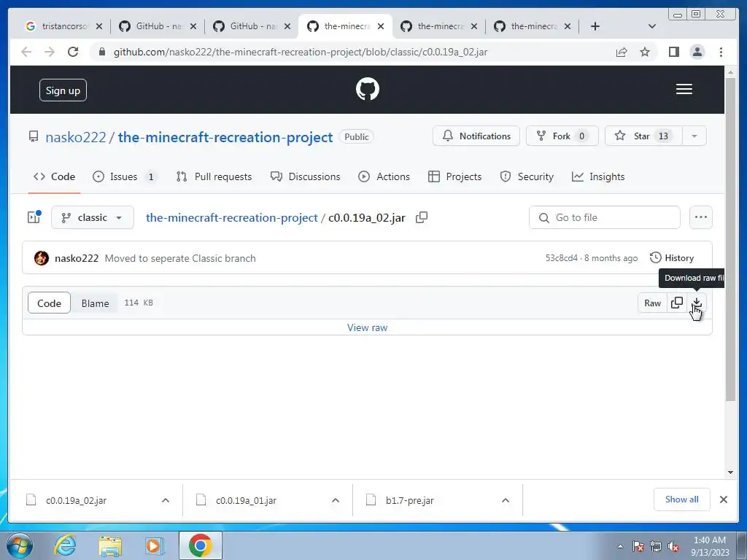This screenshot has height=560, width=747.
Task: Open commit 53c8cd4 link
Action: [x=561, y=258]
